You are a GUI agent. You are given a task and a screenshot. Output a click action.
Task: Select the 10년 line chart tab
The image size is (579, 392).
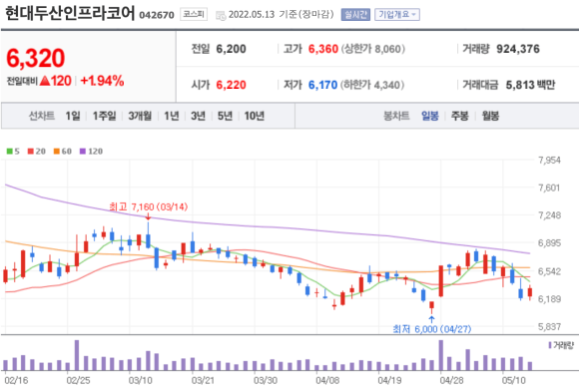(x=254, y=116)
